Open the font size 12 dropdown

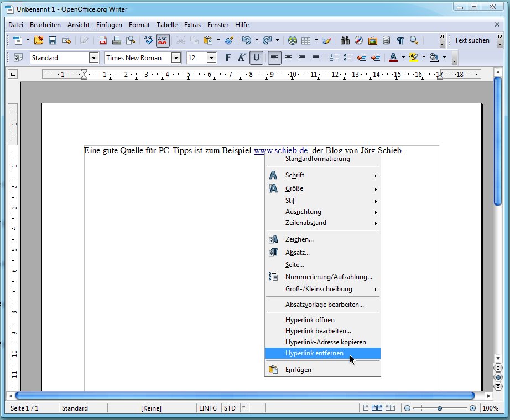pyautogui.click(x=211, y=58)
